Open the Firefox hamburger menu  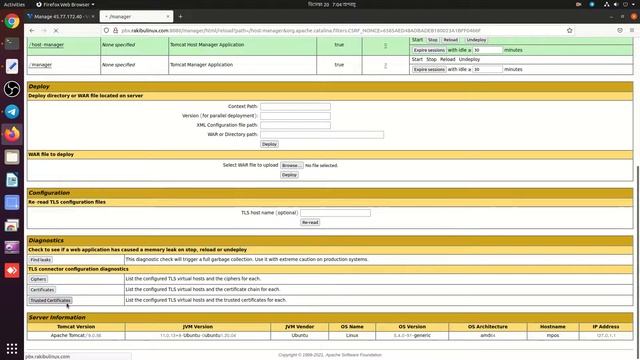pyautogui.click(x=632, y=31)
